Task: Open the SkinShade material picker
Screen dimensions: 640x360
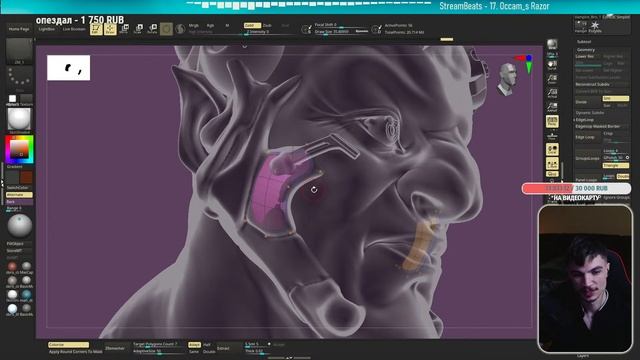Action: [x=19, y=119]
